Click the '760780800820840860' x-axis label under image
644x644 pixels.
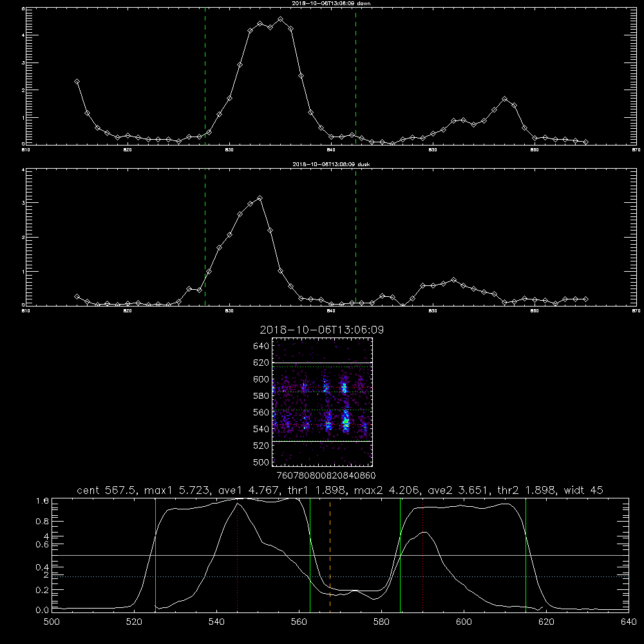326,475
